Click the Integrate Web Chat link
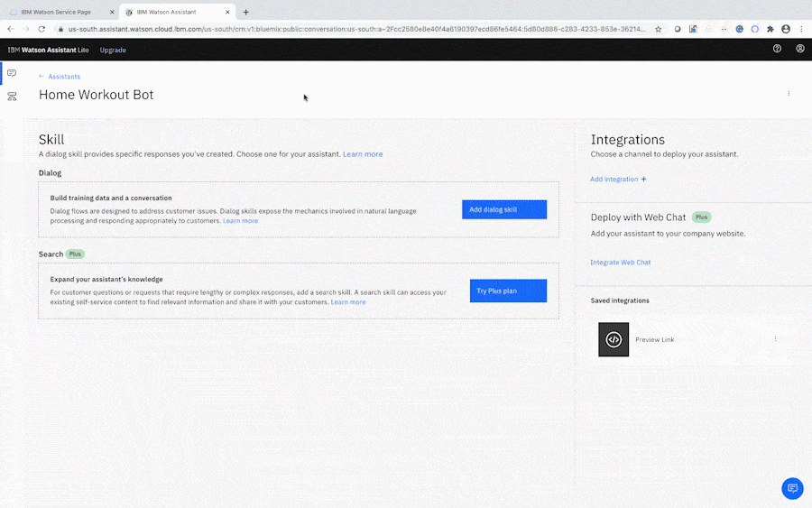This screenshot has height=508, width=812. 621,263
